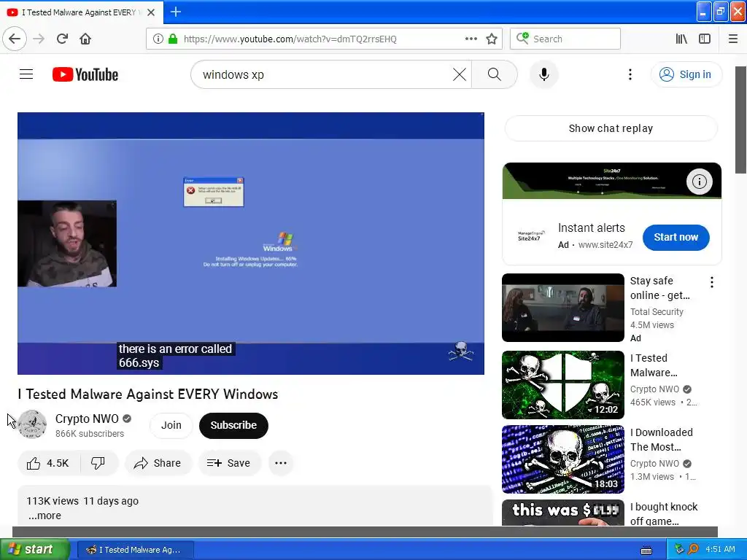Open YouTube settings three-dot menu
Screen dimensions: 747x560
(630, 74)
